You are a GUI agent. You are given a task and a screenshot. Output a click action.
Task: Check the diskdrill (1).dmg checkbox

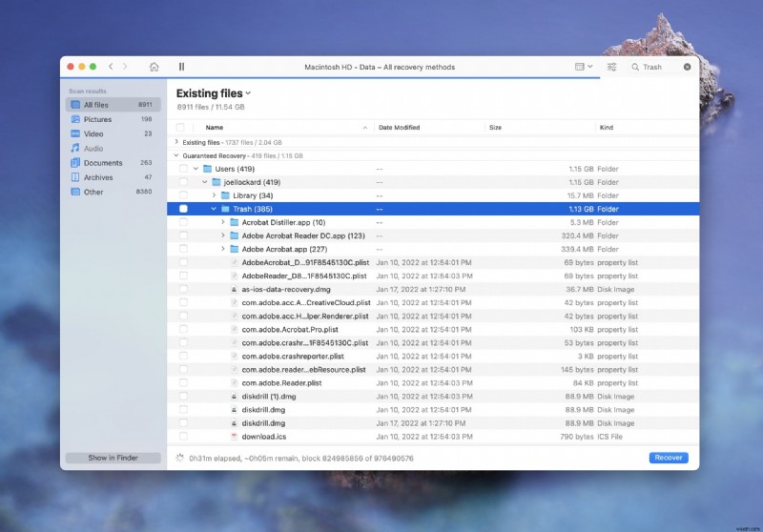click(x=183, y=397)
